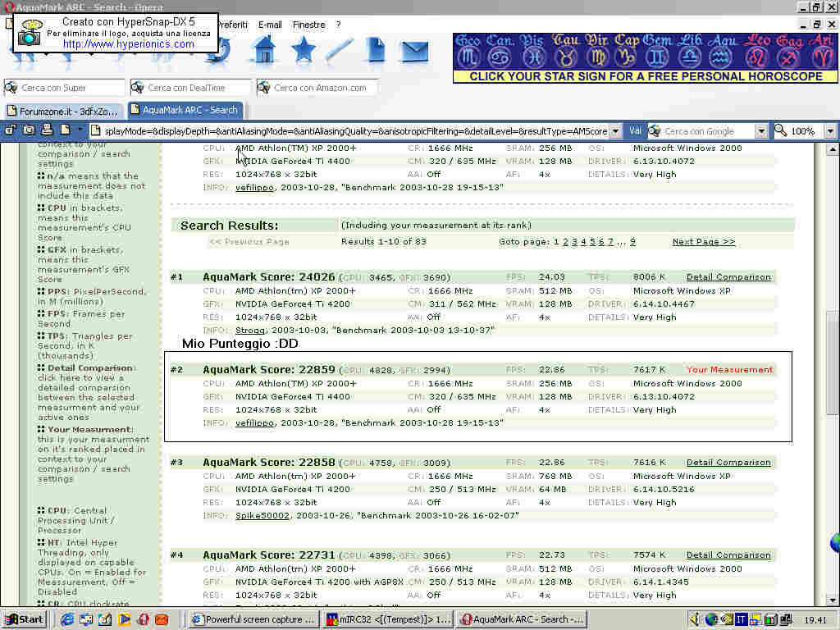
Task: Launch Internet Explorer from quick launch
Action: (x=67, y=620)
